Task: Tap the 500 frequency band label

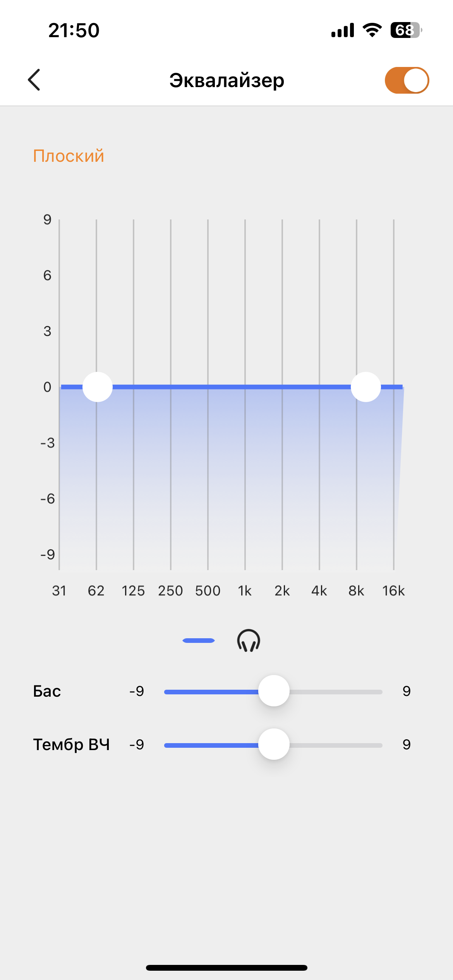Action: tap(208, 591)
